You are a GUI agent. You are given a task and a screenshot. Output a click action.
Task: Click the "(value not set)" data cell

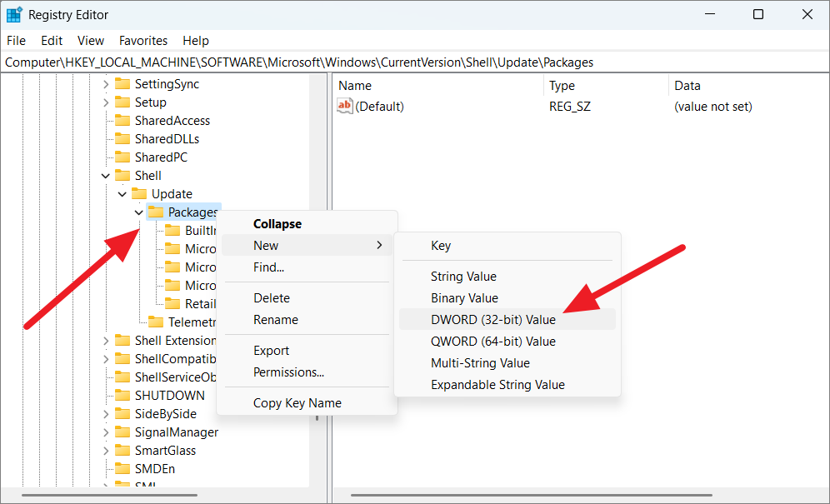[x=713, y=107]
